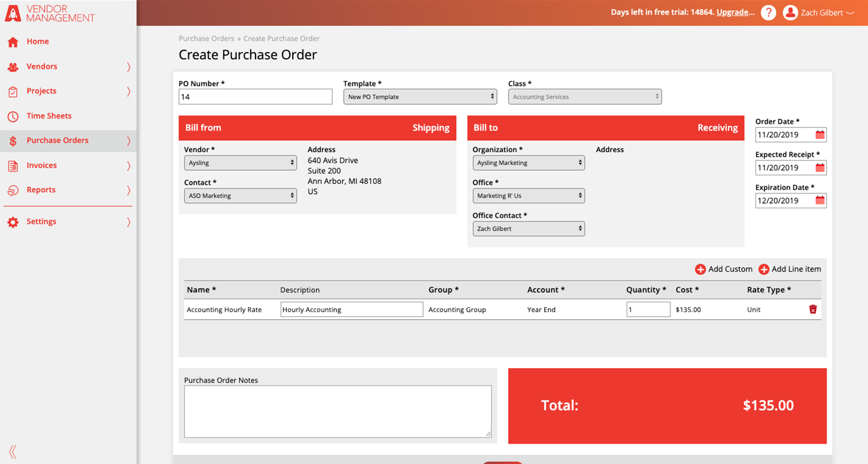The height and width of the screenshot is (464, 868).
Task: Open Order Date calendar picker
Action: pos(820,135)
